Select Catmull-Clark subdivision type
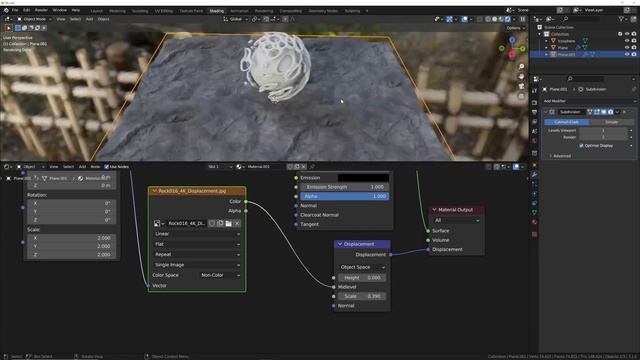Image resolution: width=640 pixels, height=360 pixels. point(567,122)
